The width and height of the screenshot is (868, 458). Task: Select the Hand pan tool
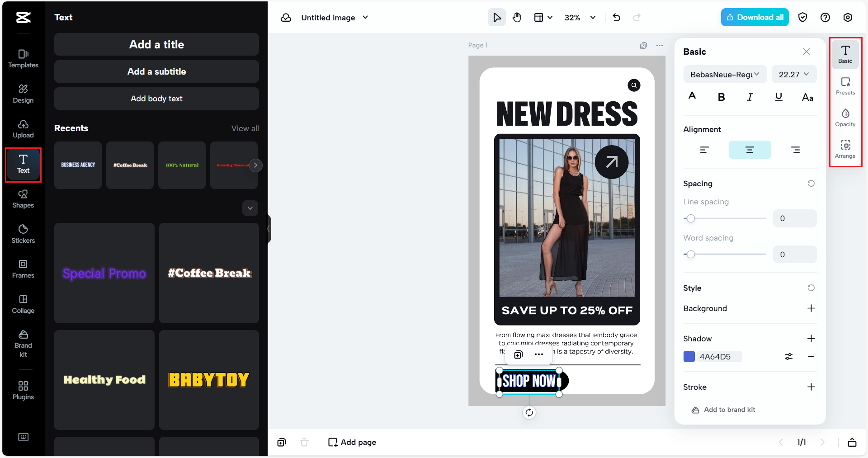tap(517, 17)
